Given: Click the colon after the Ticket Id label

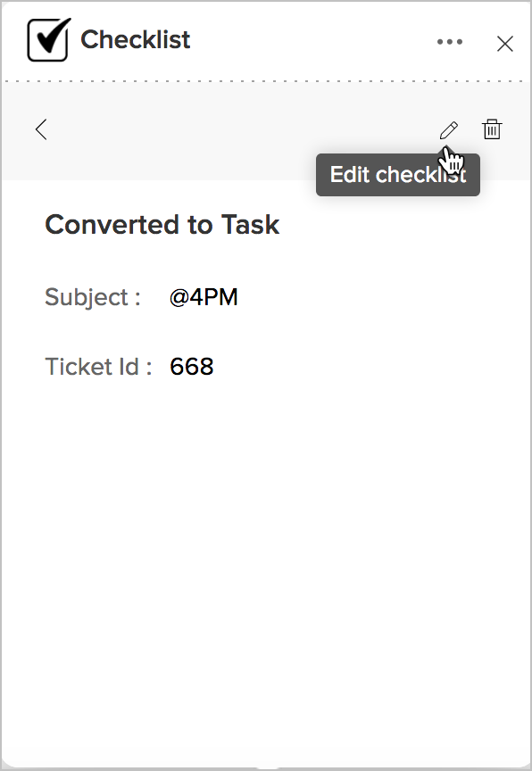Looking at the screenshot, I should [148, 368].
